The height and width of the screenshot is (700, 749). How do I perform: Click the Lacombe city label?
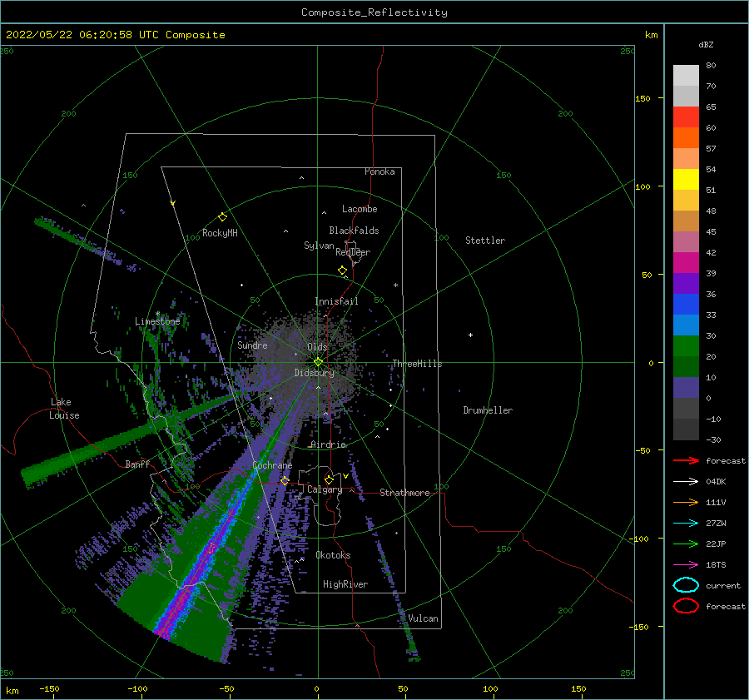pyautogui.click(x=360, y=209)
